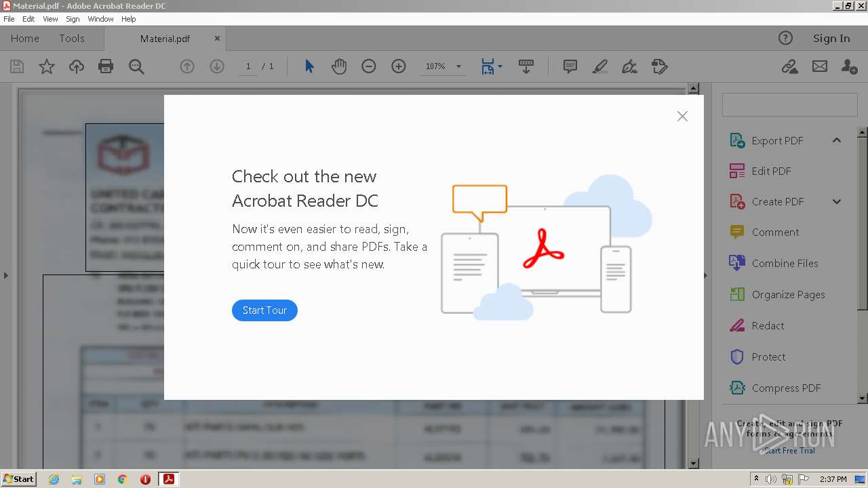
Task: Zoom in with the plus icon
Action: 399,66
